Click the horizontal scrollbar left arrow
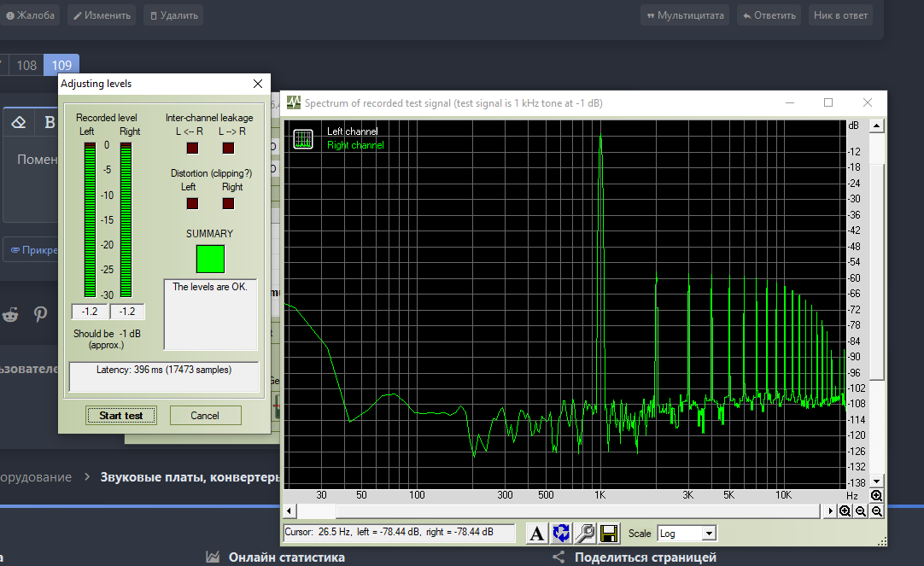Image resolution: width=924 pixels, height=566 pixels. tap(289, 511)
